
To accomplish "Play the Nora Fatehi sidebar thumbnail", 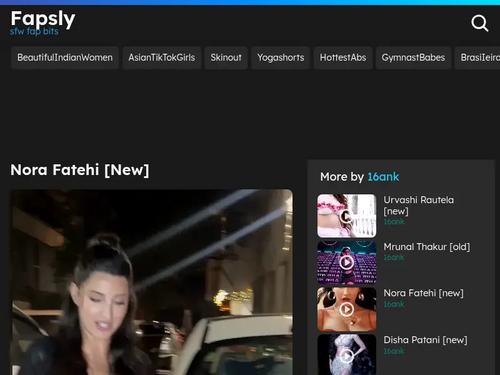I will pyautogui.click(x=347, y=309).
